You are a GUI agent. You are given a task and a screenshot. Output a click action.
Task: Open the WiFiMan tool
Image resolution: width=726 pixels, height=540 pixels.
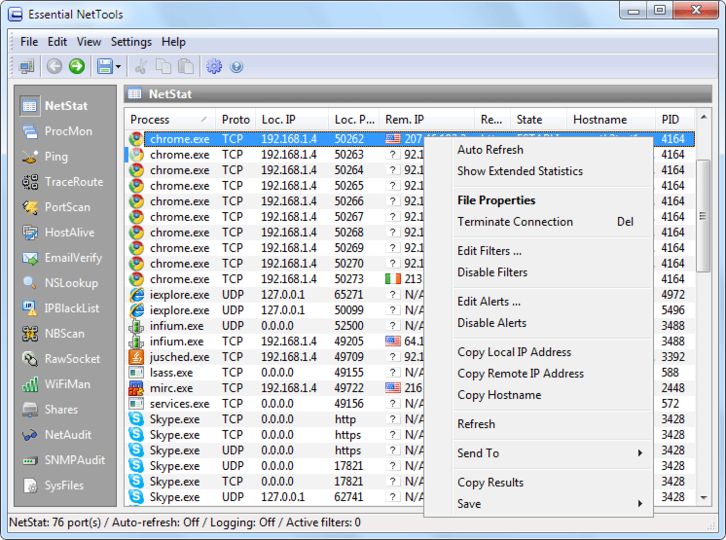[x=56, y=384]
